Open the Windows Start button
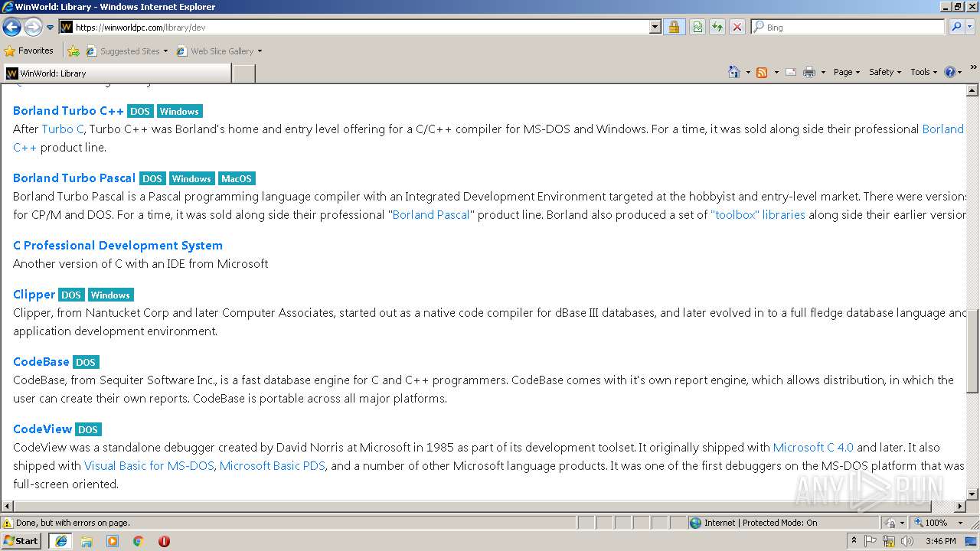 click(x=21, y=540)
